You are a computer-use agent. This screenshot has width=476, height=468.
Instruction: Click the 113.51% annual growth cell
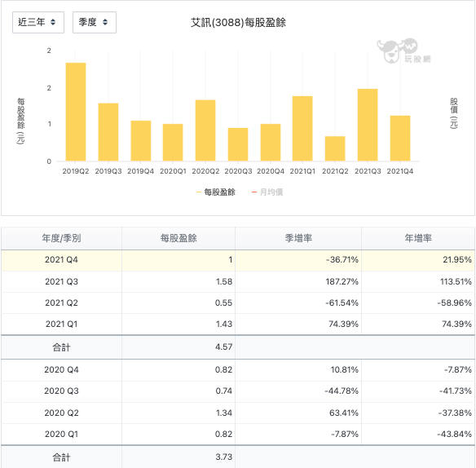[418, 282]
